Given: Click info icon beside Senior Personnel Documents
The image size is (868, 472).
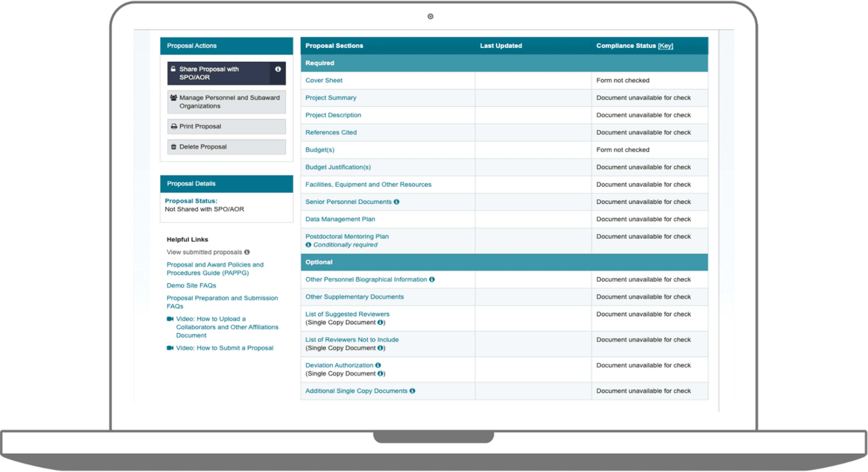Looking at the screenshot, I should click(396, 202).
